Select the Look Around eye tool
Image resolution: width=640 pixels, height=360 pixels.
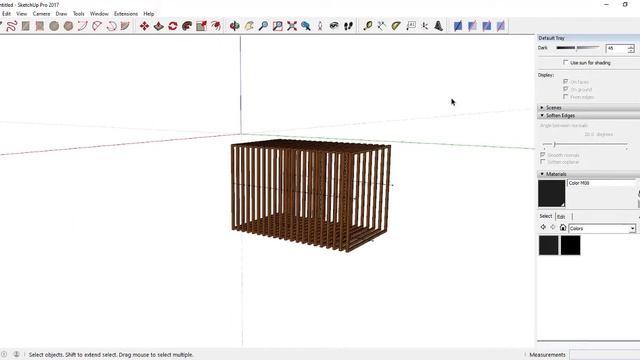tap(334, 26)
